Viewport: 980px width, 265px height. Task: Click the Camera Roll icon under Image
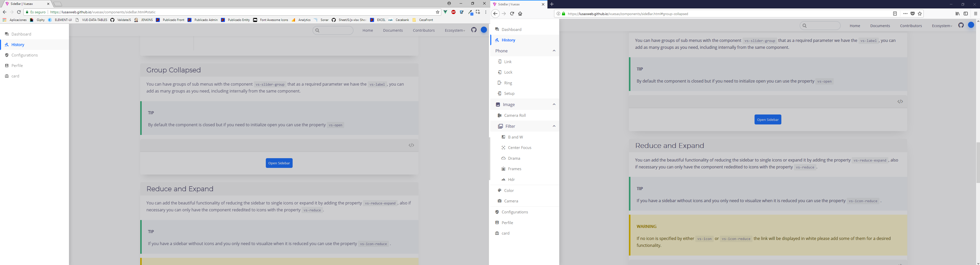[x=499, y=115]
